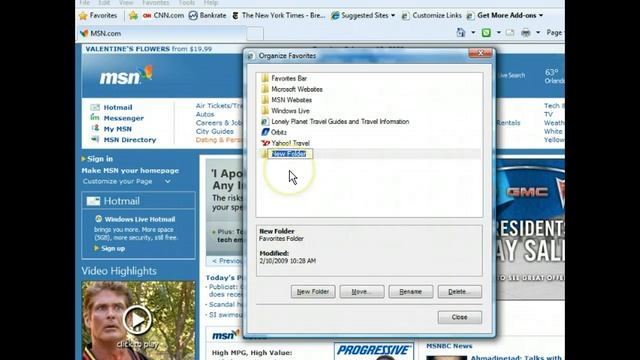Viewport: 640px width, 360px height.
Task: Click the Windows Live Hotmail link
Action: click(x=140, y=219)
